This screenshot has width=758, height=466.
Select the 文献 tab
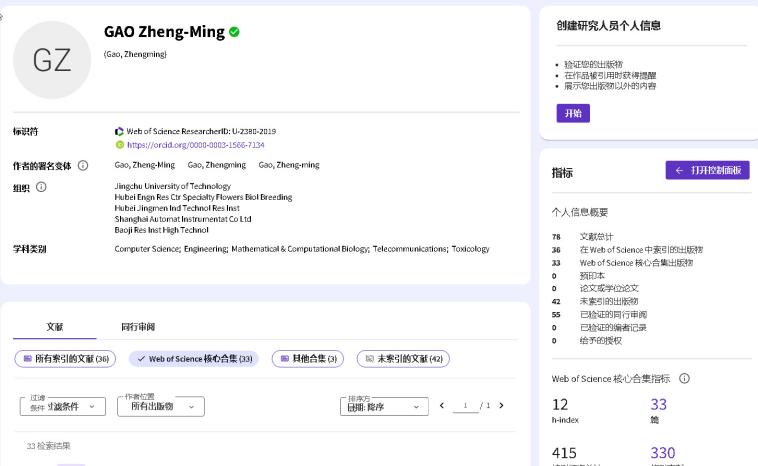55,327
